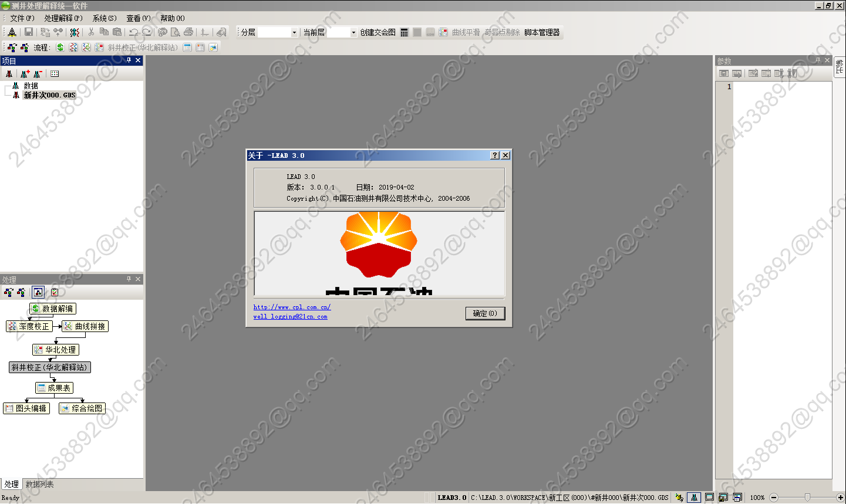
Task: Open the 帮助(H) menu
Action: point(173,18)
